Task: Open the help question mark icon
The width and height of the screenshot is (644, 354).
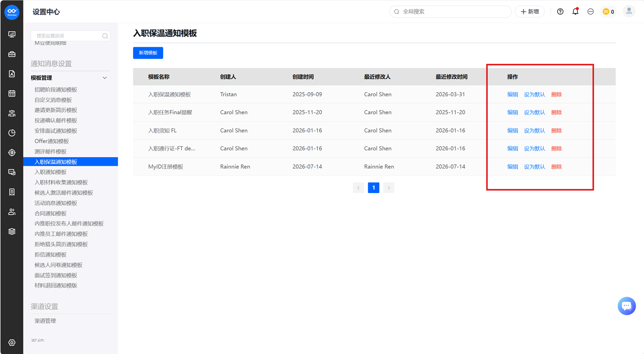Action: tap(560, 12)
